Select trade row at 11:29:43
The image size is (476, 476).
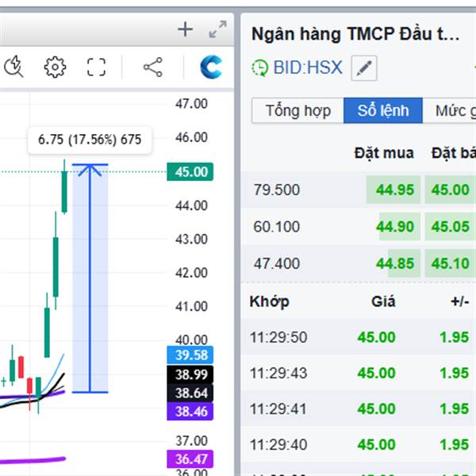(x=359, y=373)
